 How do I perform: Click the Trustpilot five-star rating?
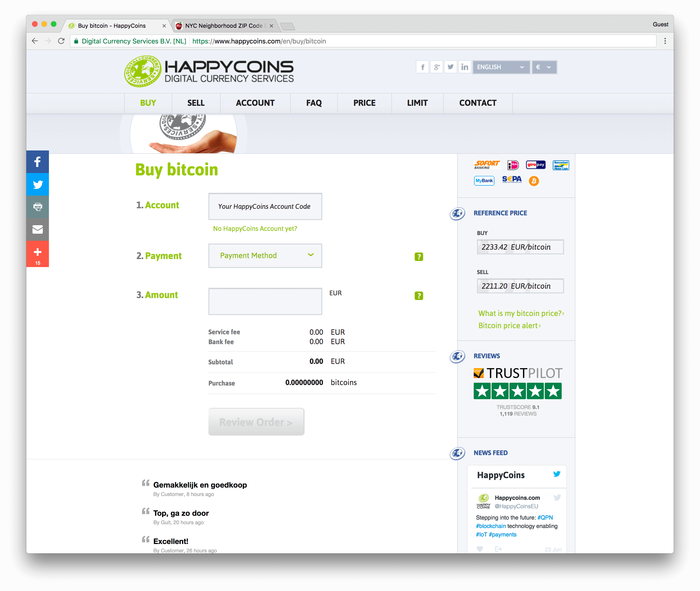tap(517, 391)
